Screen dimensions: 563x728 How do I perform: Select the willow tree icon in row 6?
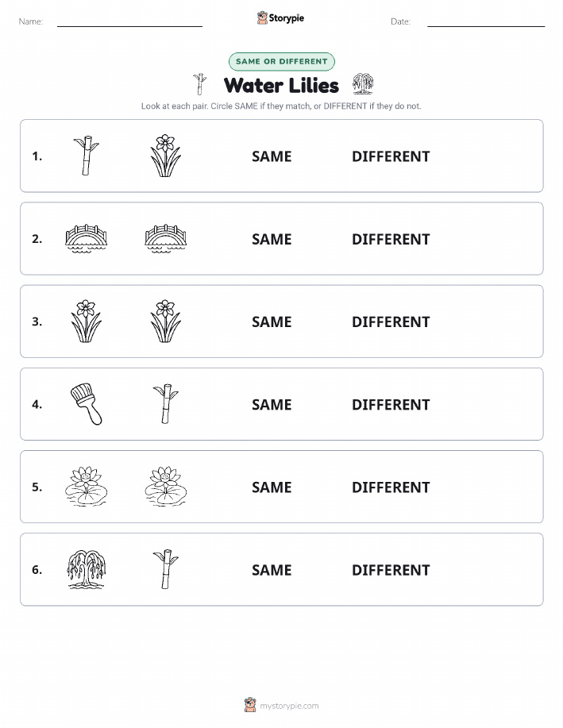[x=87, y=569]
